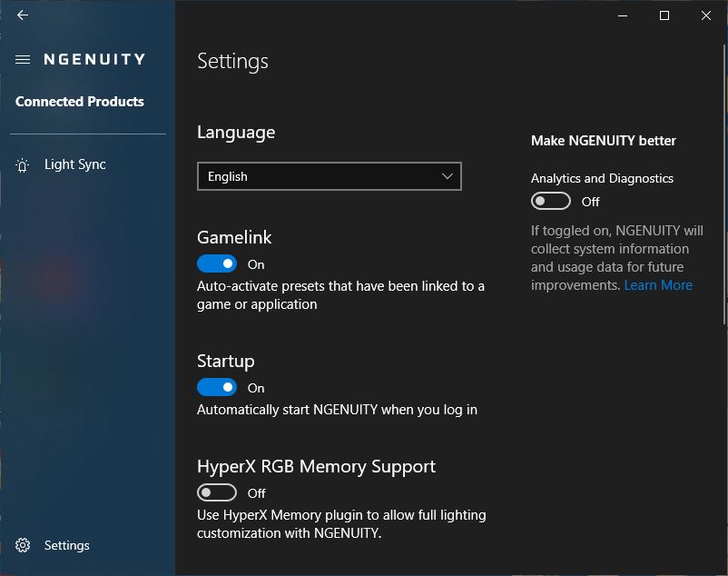The image size is (728, 576).
Task: Click the Language section heading
Action: click(x=236, y=133)
